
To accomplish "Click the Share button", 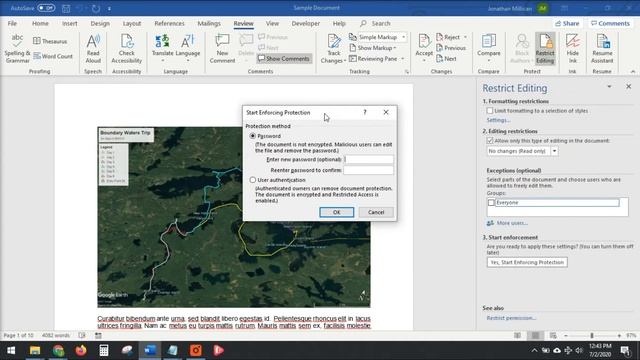I will (x=567, y=24).
